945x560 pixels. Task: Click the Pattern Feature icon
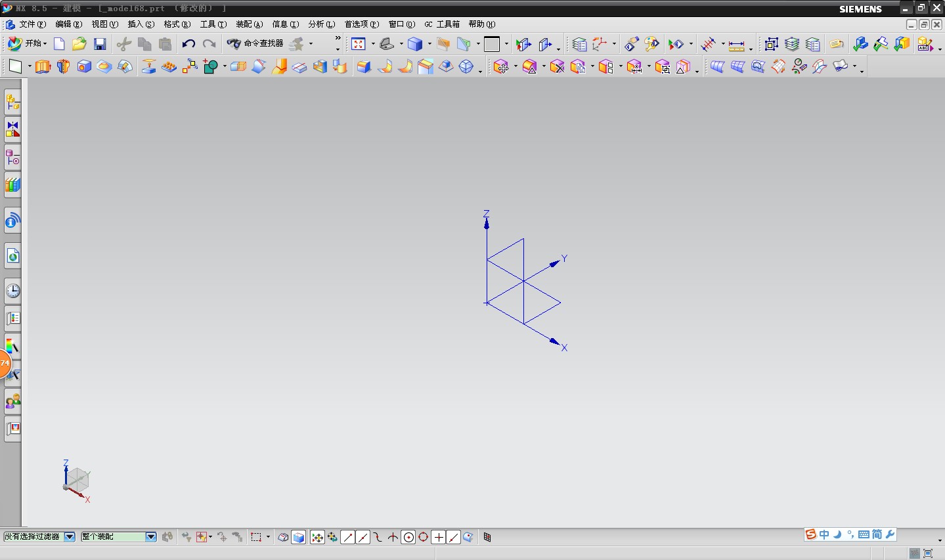pos(190,66)
